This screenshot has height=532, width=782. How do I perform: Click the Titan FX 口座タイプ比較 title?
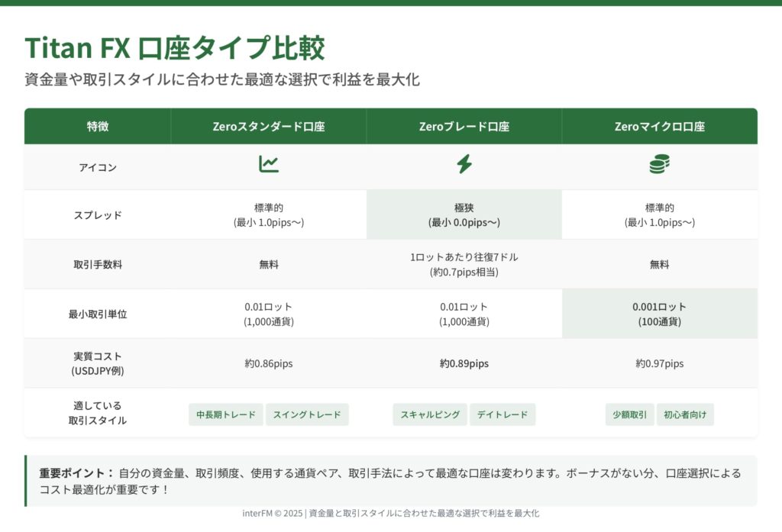(175, 48)
